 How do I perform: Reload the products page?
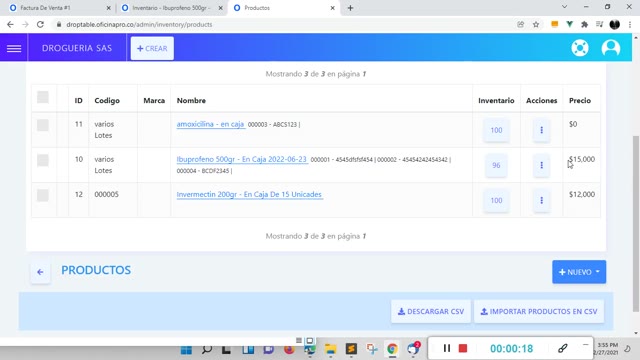(40, 24)
